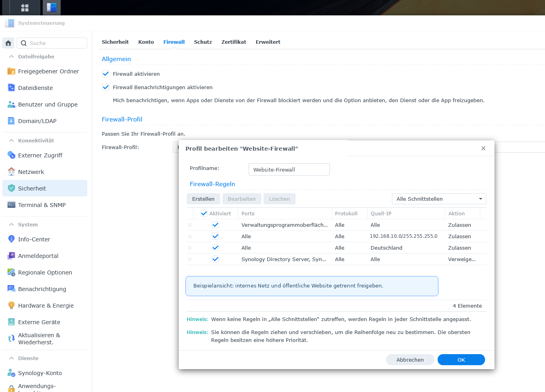The image size is (545, 392).
Task: Disable the Verwaltungsprogrammoberfläche rule checkbox
Action: 215,225
